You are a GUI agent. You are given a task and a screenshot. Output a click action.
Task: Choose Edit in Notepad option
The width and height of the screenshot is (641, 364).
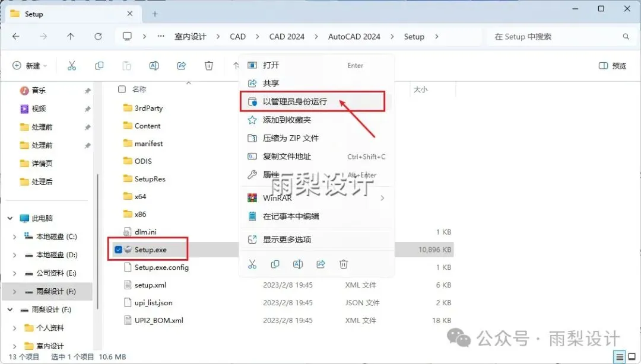pos(316,216)
